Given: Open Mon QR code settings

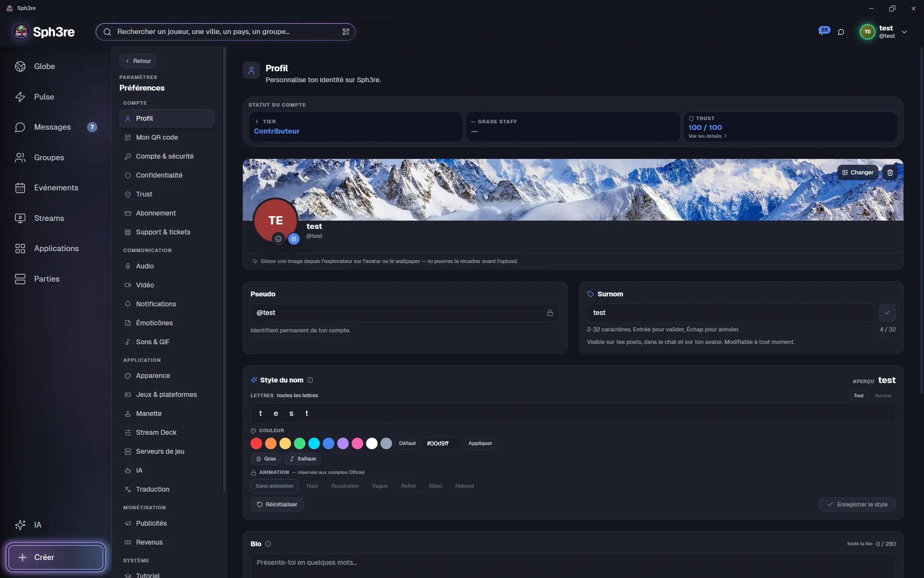Looking at the screenshot, I should [x=167, y=137].
